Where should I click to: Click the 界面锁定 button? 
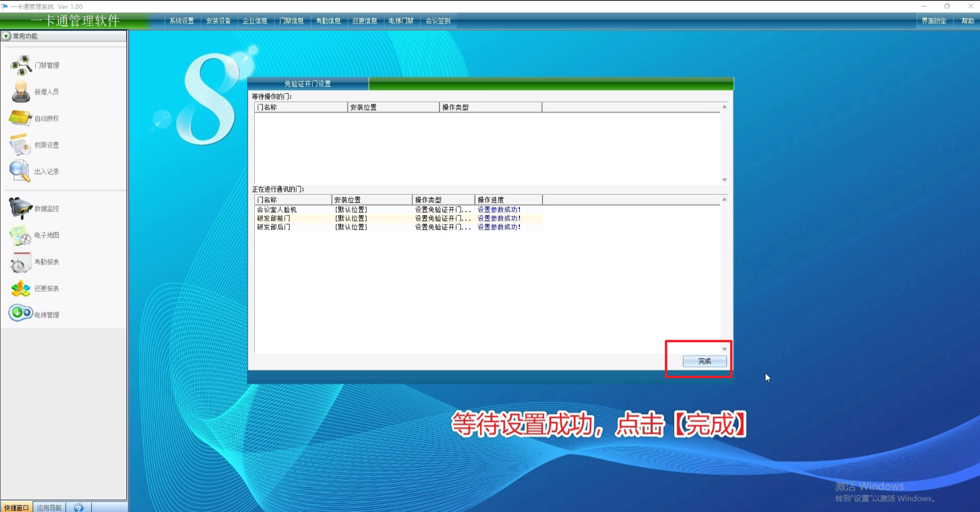[x=934, y=21]
